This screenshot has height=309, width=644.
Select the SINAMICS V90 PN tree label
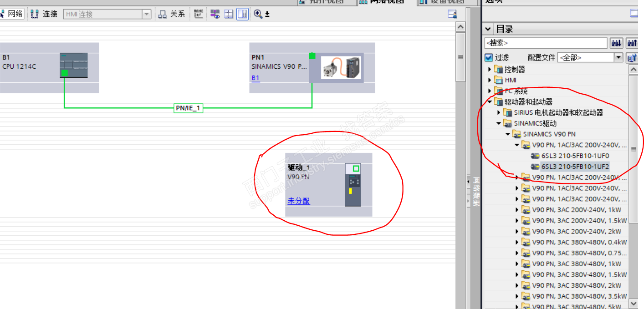tap(549, 134)
